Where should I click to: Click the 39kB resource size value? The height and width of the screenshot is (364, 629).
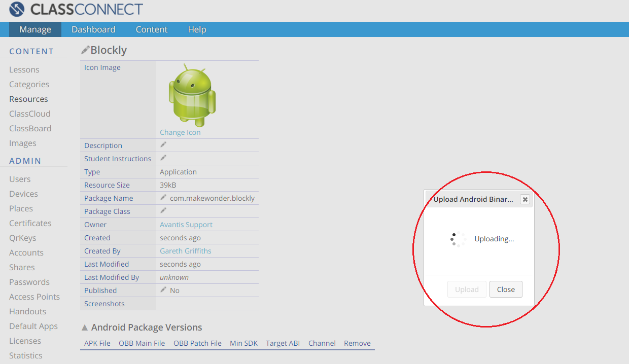[168, 185]
